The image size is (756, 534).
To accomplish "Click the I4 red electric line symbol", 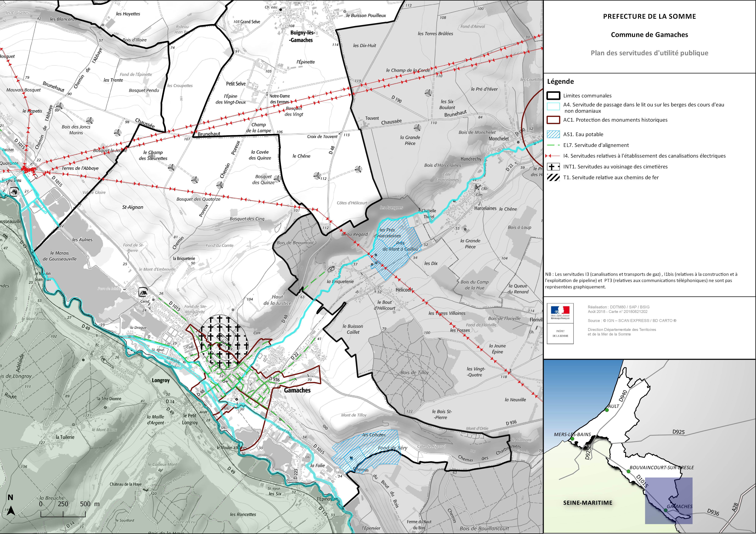I will [553, 156].
